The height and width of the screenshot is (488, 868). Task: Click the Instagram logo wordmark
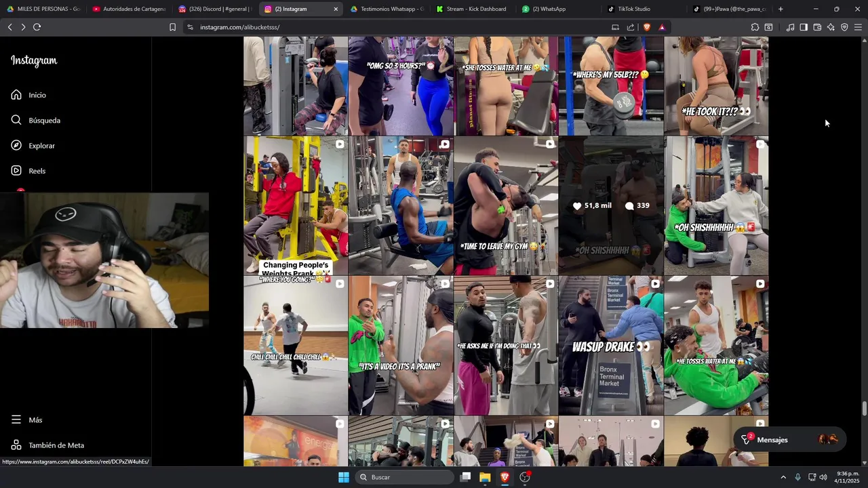pos(34,60)
